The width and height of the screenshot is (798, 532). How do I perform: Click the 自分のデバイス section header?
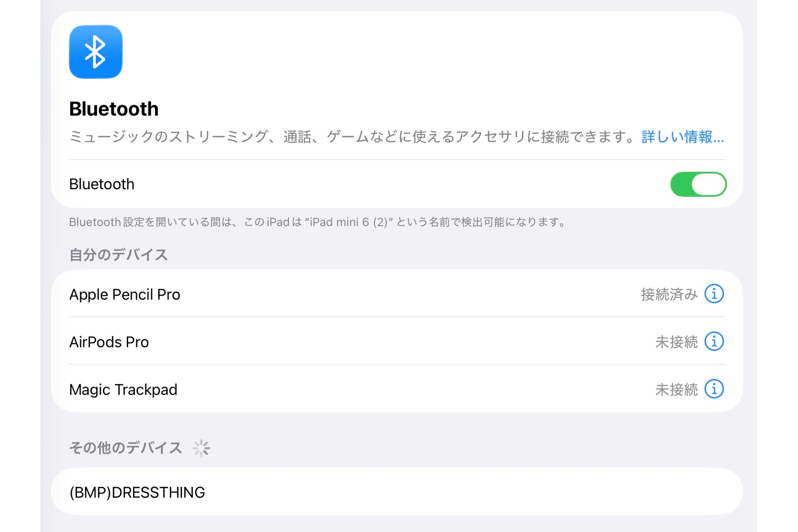[x=118, y=255]
